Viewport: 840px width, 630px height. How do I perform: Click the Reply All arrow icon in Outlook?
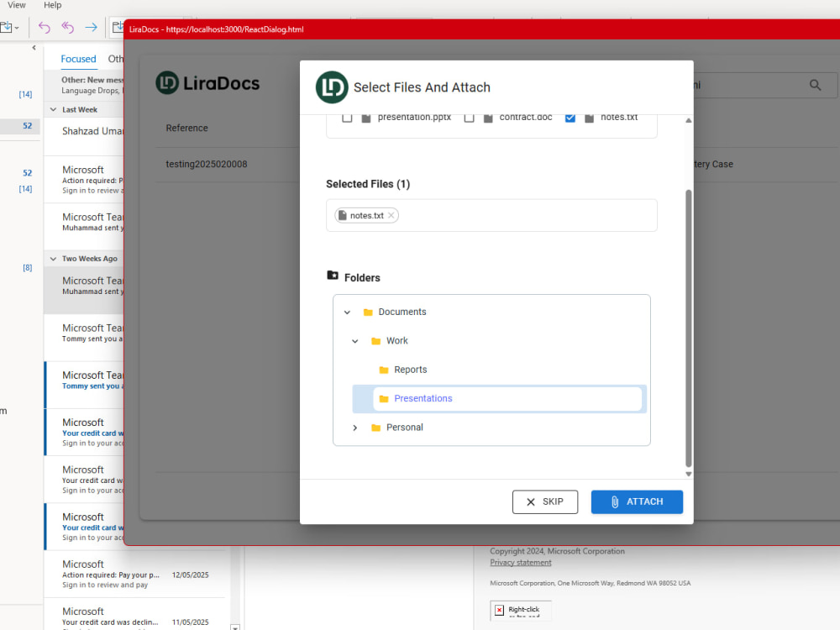click(x=67, y=28)
